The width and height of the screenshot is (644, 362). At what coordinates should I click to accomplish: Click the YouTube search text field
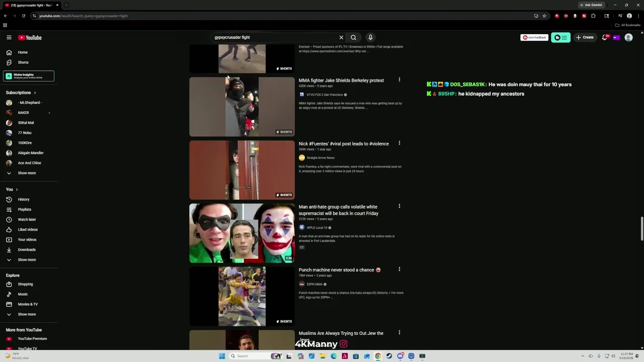pos(274,37)
